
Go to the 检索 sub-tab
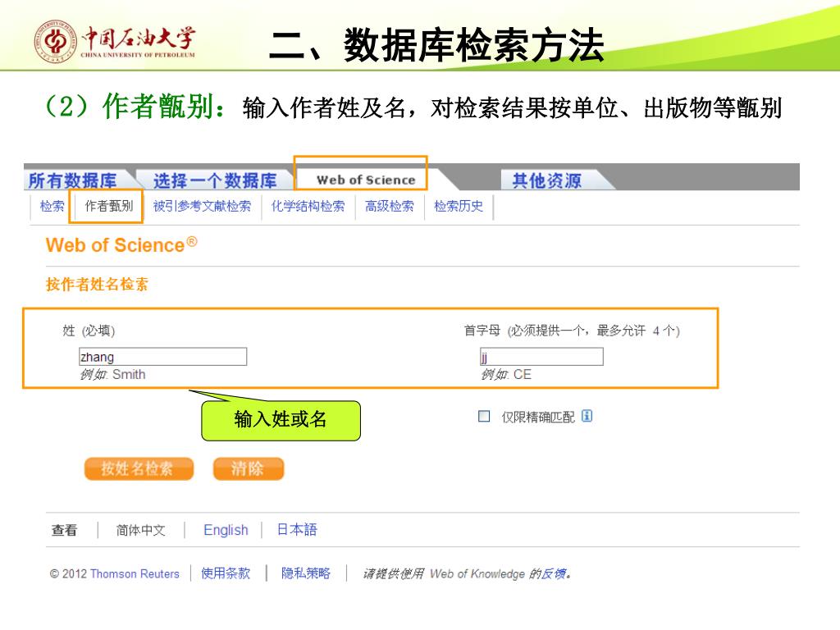pyautogui.click(x=52, y=206)
